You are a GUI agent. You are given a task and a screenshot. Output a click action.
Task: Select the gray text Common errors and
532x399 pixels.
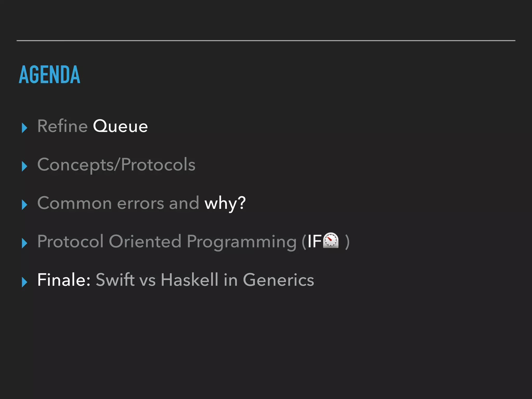(x=118, y=203)
